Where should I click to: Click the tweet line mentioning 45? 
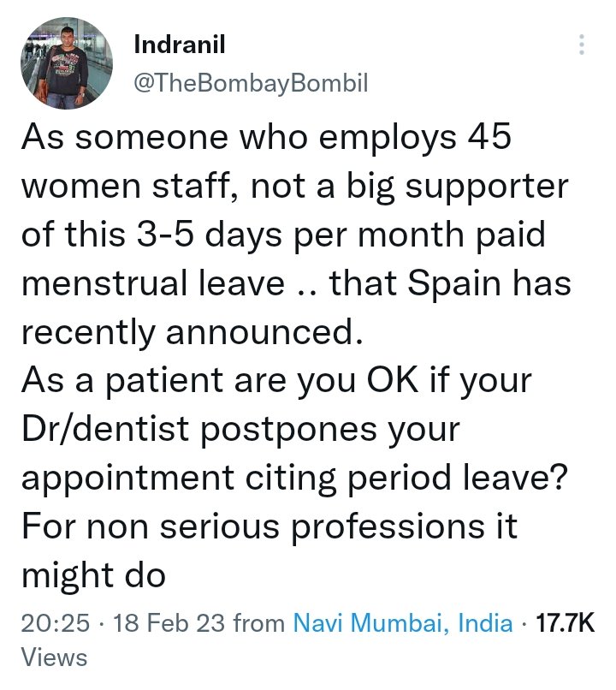(266, 138)
